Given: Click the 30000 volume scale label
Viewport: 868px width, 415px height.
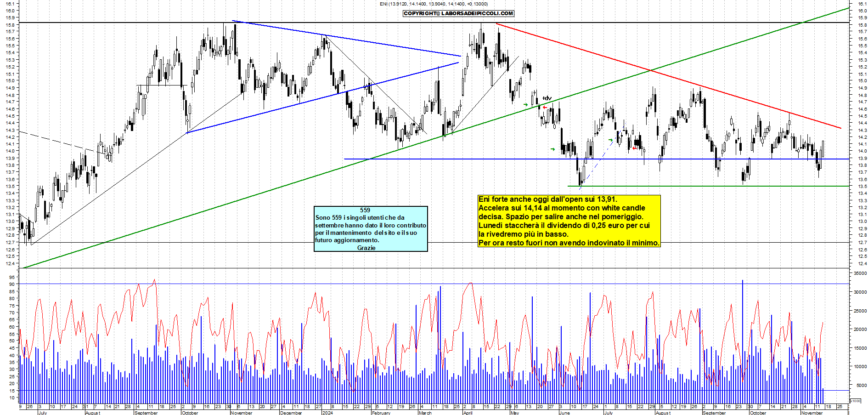Looking at the screenshot, I should point(860,292).
